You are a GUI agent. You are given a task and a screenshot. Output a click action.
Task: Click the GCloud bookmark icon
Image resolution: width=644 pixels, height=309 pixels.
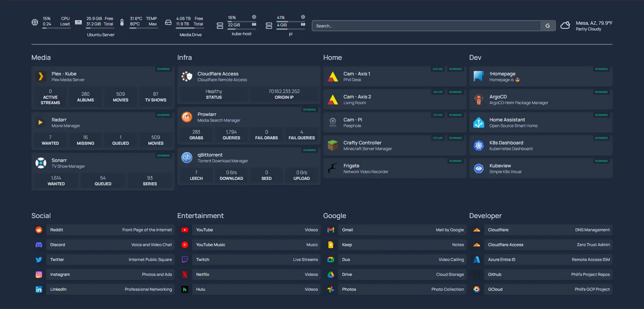pos(477,289)
